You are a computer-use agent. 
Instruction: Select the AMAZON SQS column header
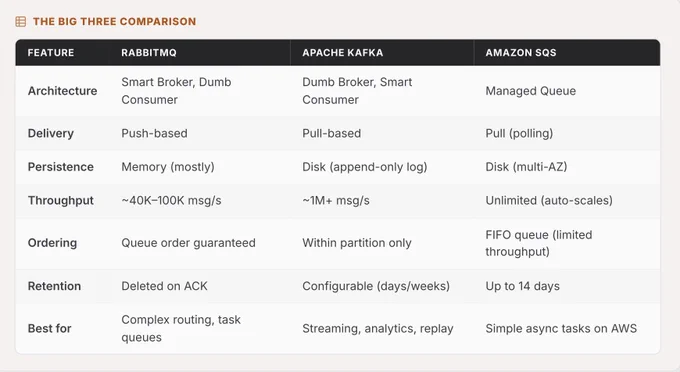521,52
